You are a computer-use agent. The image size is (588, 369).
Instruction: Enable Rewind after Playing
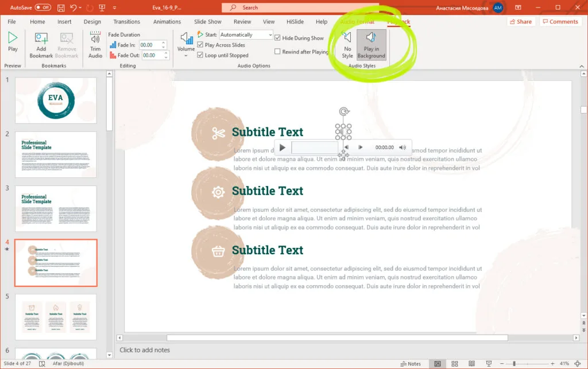point(277,52)
